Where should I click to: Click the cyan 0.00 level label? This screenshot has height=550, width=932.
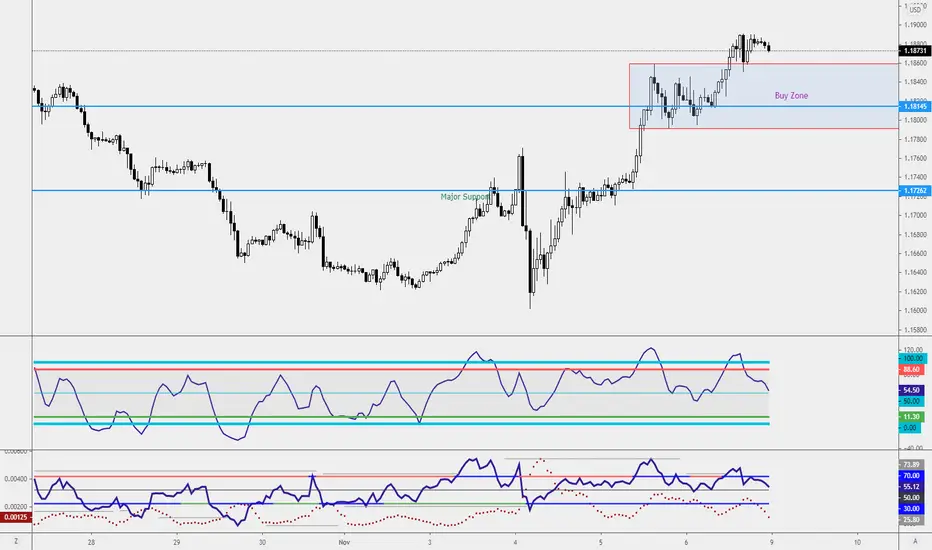[910, 428]
